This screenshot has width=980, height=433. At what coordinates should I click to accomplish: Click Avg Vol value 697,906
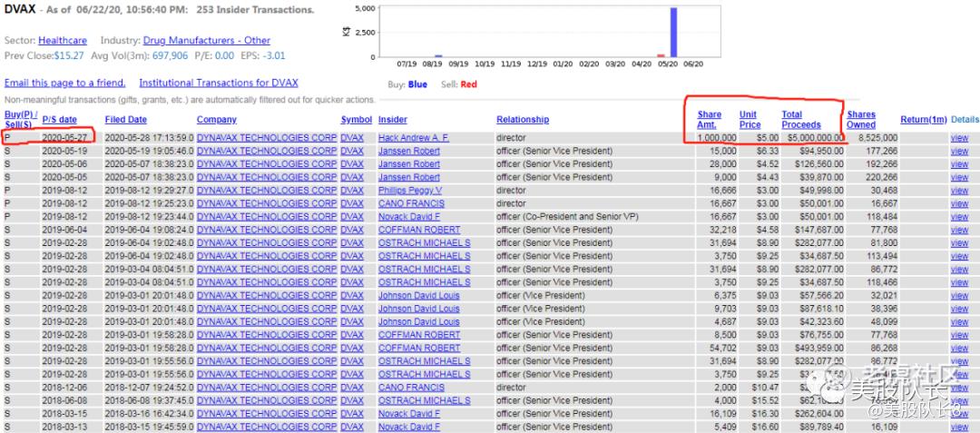pyautogui.click(x=170, y=55)
